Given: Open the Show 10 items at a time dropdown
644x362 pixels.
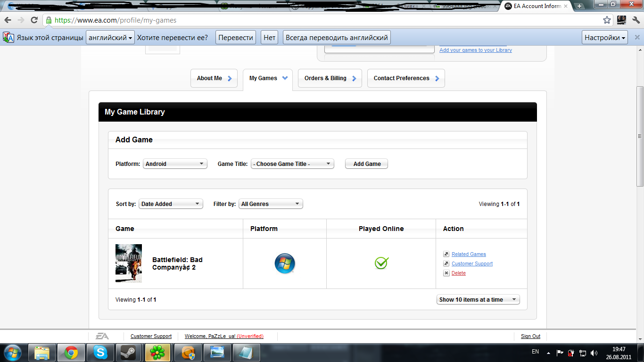Looking at the screenshot, I should coord(478,299).
